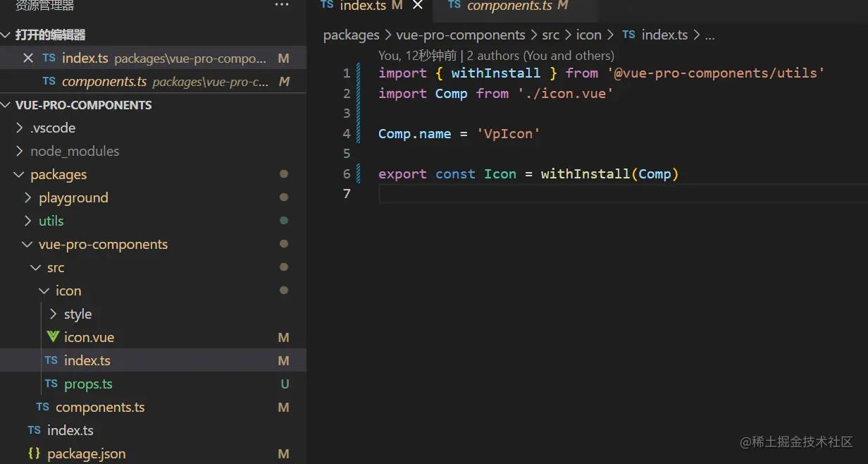Collapse the vue-pro-components folder chevron

pos(28,245)
